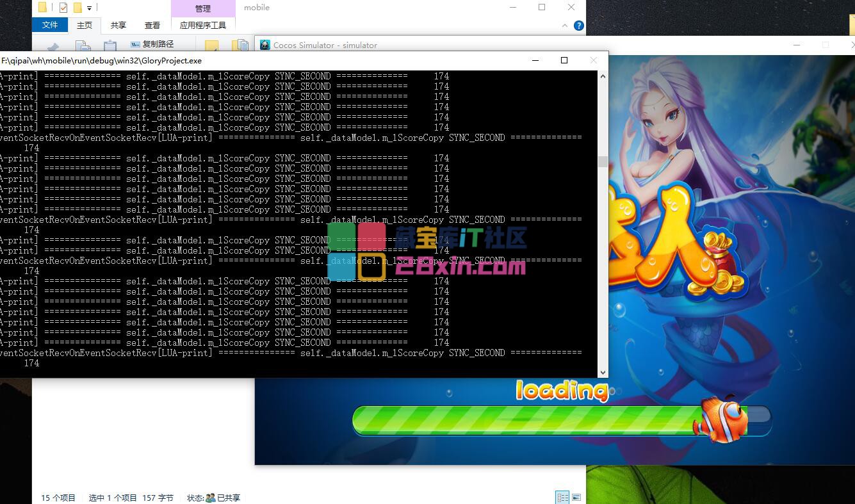The image size is (855, 504).
Task: Click the paste clipboard icon in ribbon
Action: [x=110, y=45]
